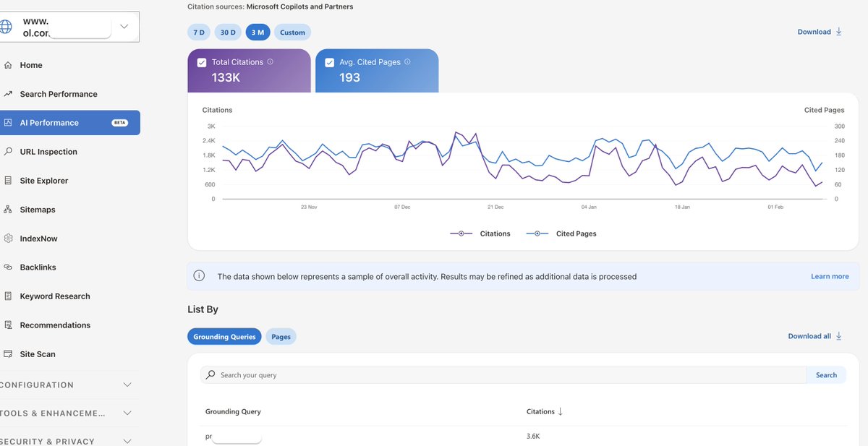Image resolution: width=868 pixels, height=446 pixels.
Task: Sort by the Citations column header
Action: [x=540, y=411]
